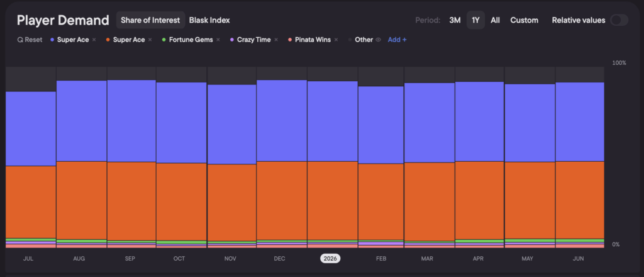Toggle visibility of the Other series
Image resolution: width=644 pixels, height=277 pixels.
coord(378,40)
